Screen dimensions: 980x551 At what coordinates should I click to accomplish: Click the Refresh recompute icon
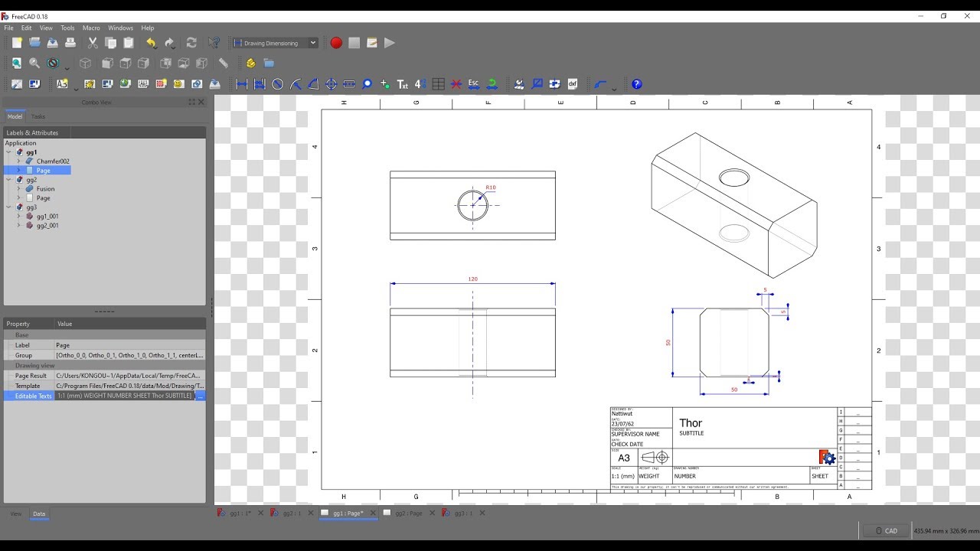click(191, 43)
